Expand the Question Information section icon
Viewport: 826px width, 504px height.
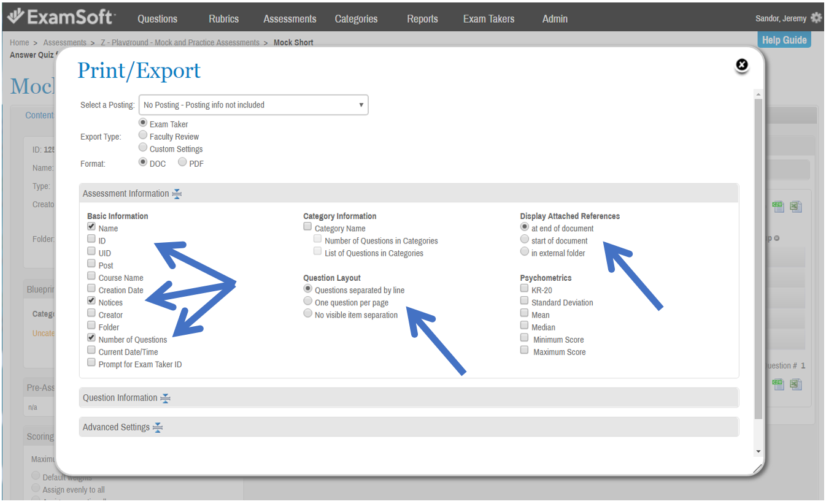pyautogui.click(x=165, y=398)
